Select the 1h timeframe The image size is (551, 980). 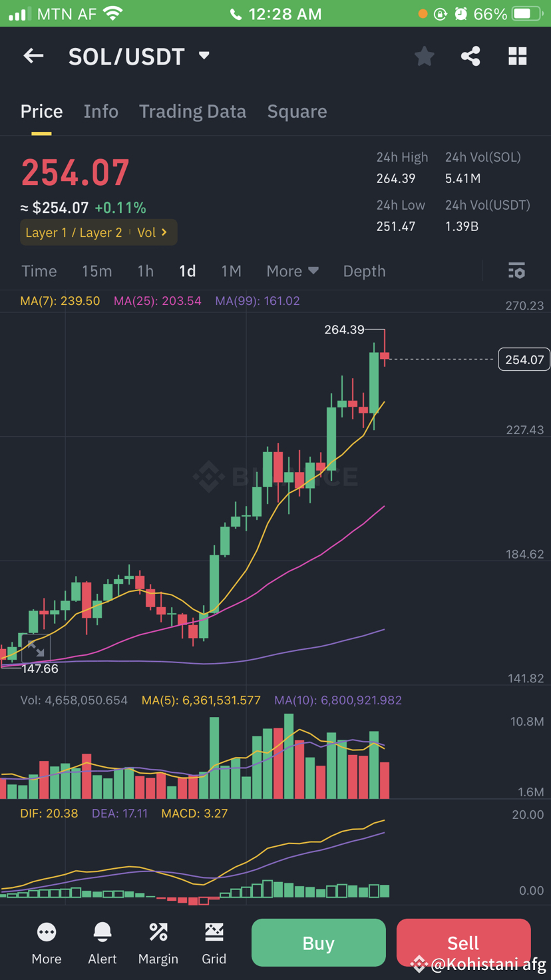click(x=145, y=271)
